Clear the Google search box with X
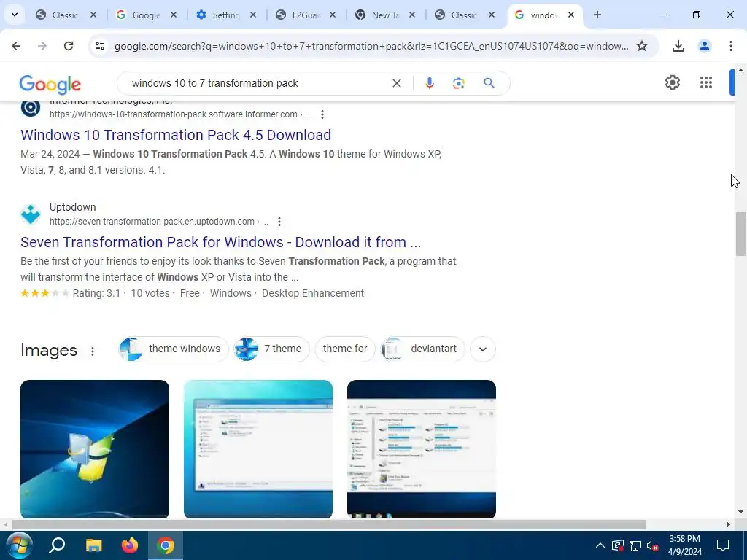This screenshot has height=560, width=747. 396,83
